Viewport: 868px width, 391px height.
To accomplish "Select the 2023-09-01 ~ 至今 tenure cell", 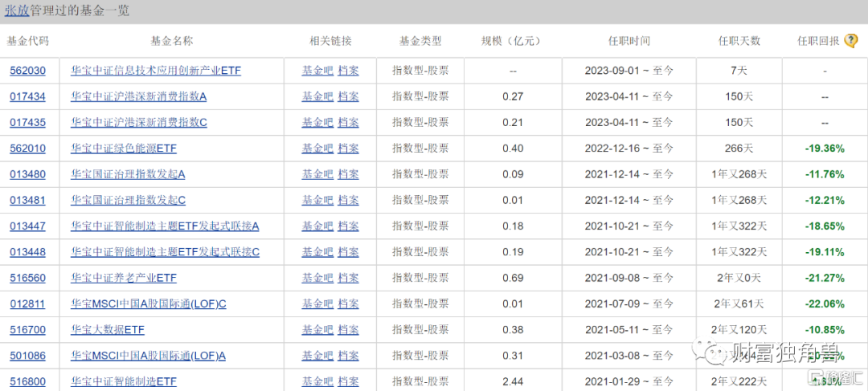I will 628,71.
